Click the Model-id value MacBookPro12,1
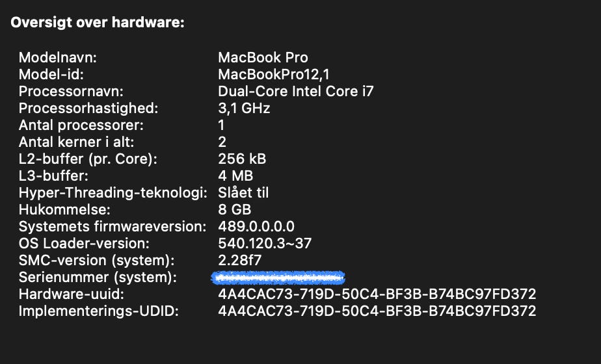Screen dimensions: 601x364 pos(277,74)
